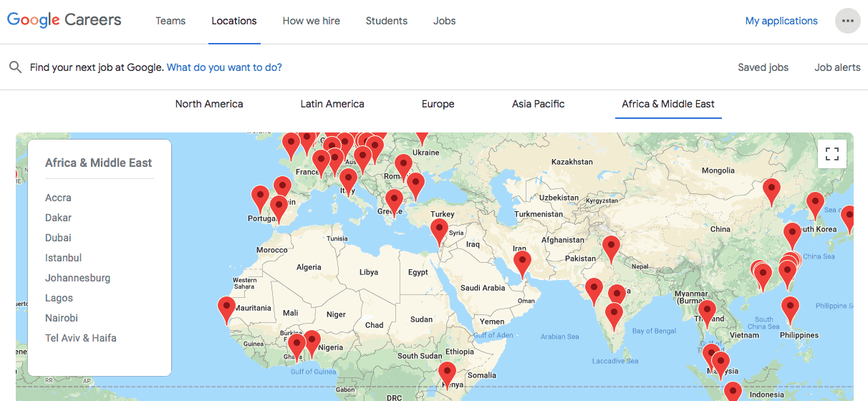Select the Lagos pin over Nigeria
Screen dimensions: 868x401
(312, 344)
